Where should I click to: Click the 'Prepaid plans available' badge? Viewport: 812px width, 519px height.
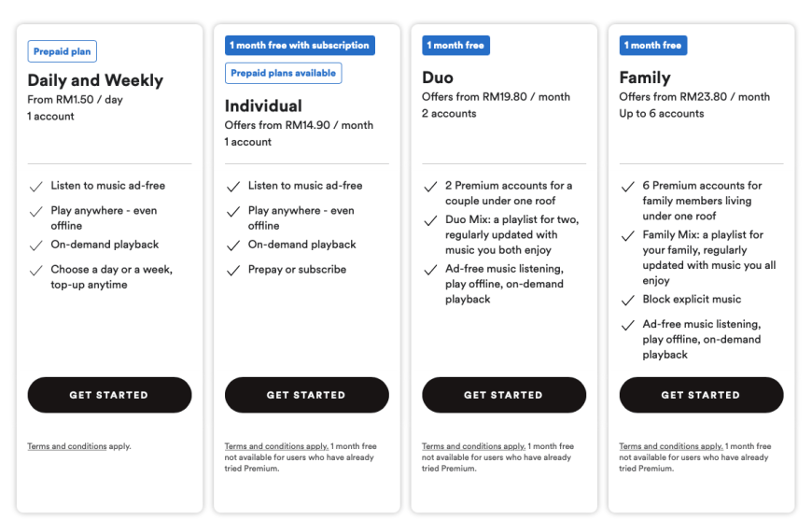(x=284, y=73)
